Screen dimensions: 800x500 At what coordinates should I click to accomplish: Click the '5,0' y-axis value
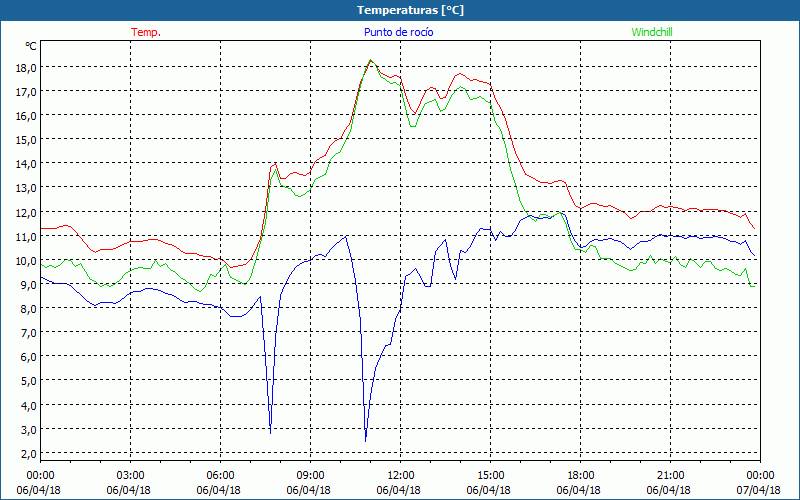coord(28,381)
